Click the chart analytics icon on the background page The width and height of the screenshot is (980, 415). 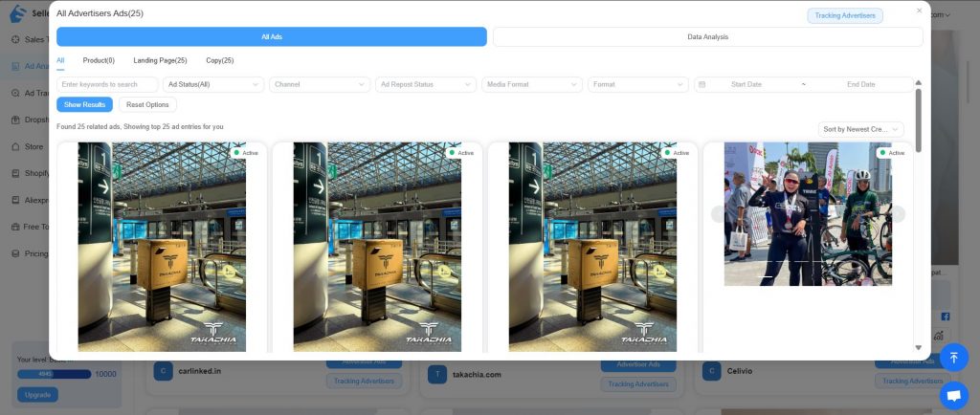939,336
